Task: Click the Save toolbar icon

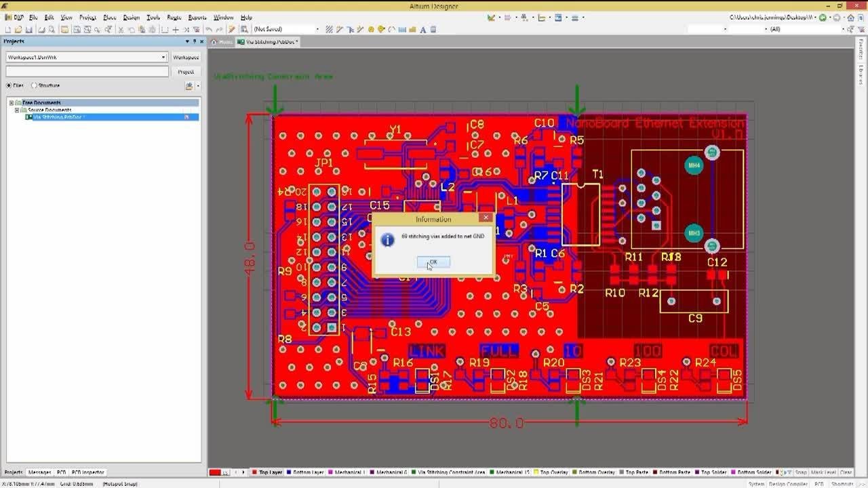Action: (29, 29)
